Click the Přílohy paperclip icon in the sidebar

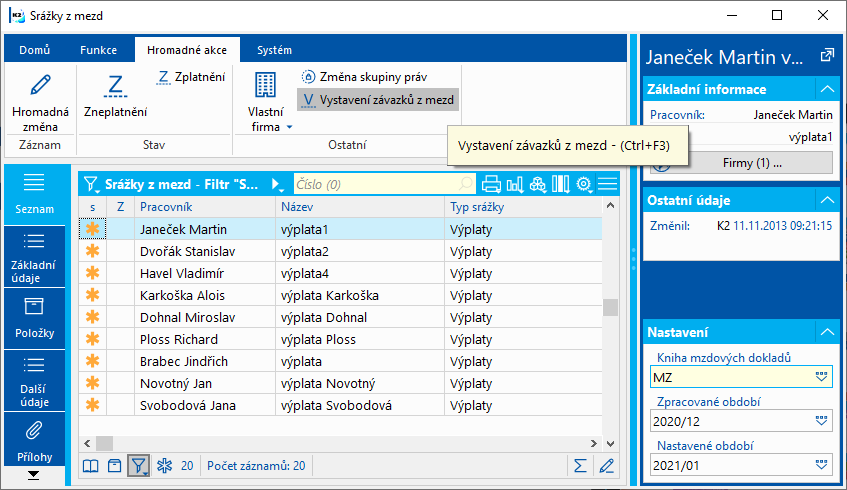click(x=34, y=431)
